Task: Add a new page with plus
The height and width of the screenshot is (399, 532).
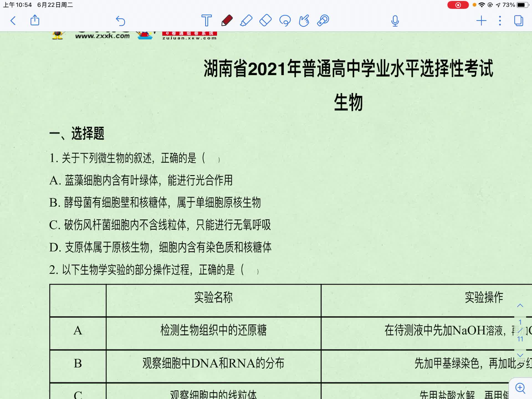Action: click(481, 21)
